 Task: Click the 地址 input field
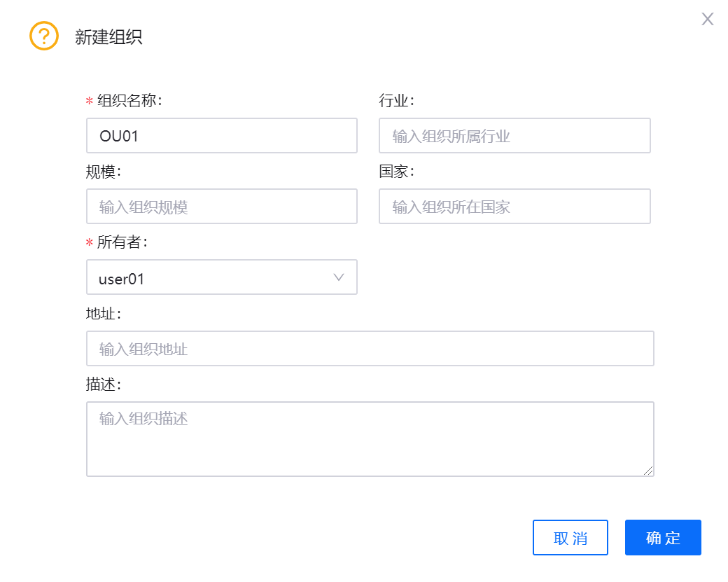coord(370,349)
